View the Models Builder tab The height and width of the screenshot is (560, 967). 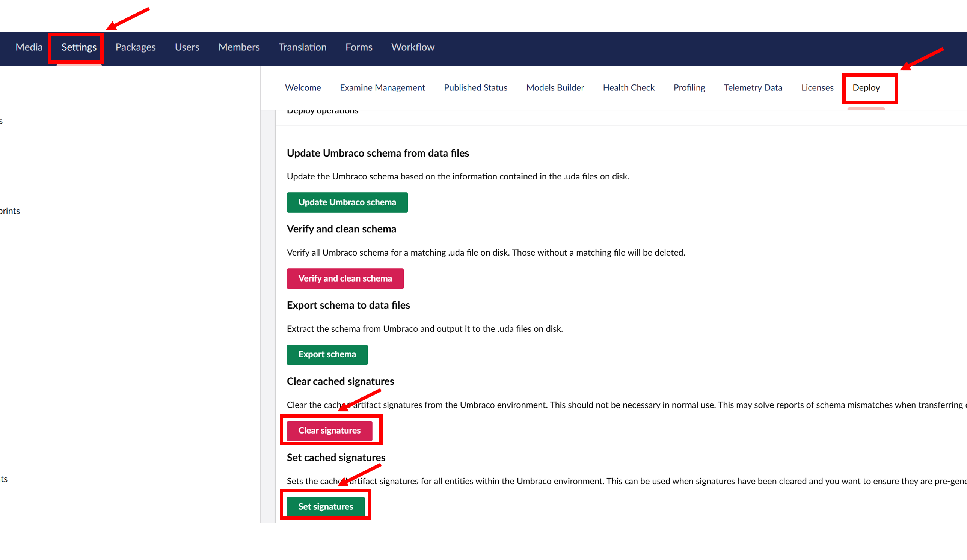click(x=555, y=88)
